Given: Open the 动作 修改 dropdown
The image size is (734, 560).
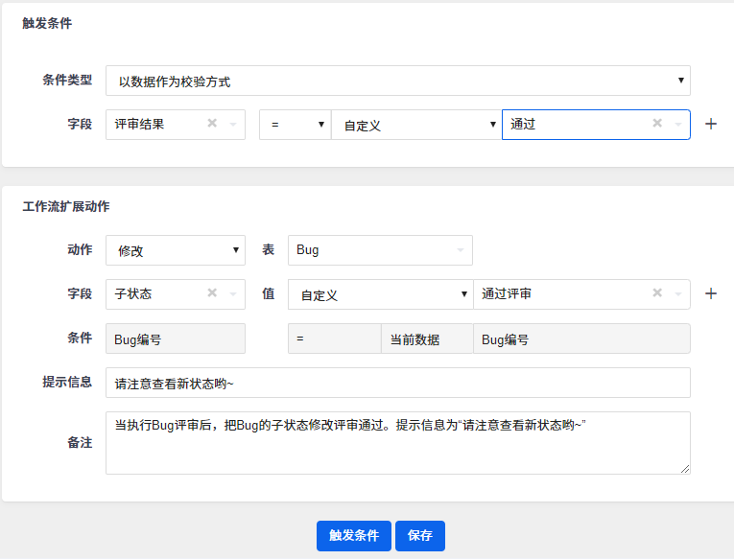Looking at the screenshot, I should [x=175, y=250].
